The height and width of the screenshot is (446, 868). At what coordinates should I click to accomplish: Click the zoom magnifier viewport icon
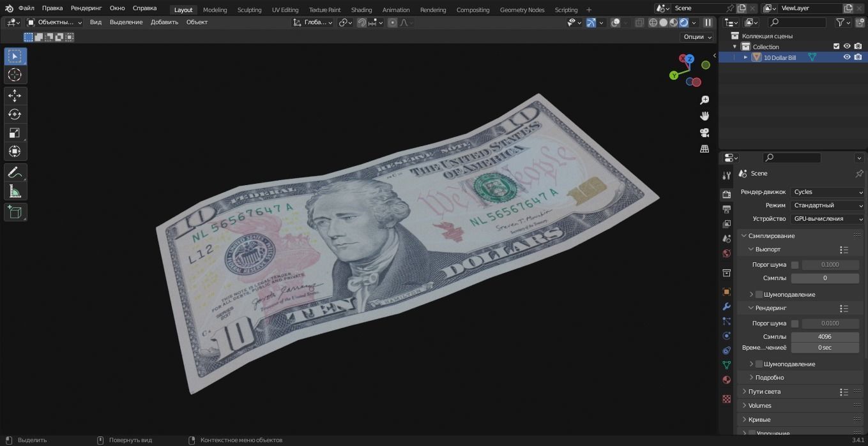tap(704, 100)
